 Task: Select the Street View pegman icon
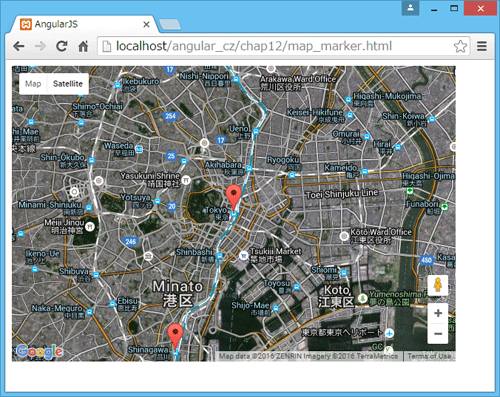pyautogui.click(x=438, y=285)
